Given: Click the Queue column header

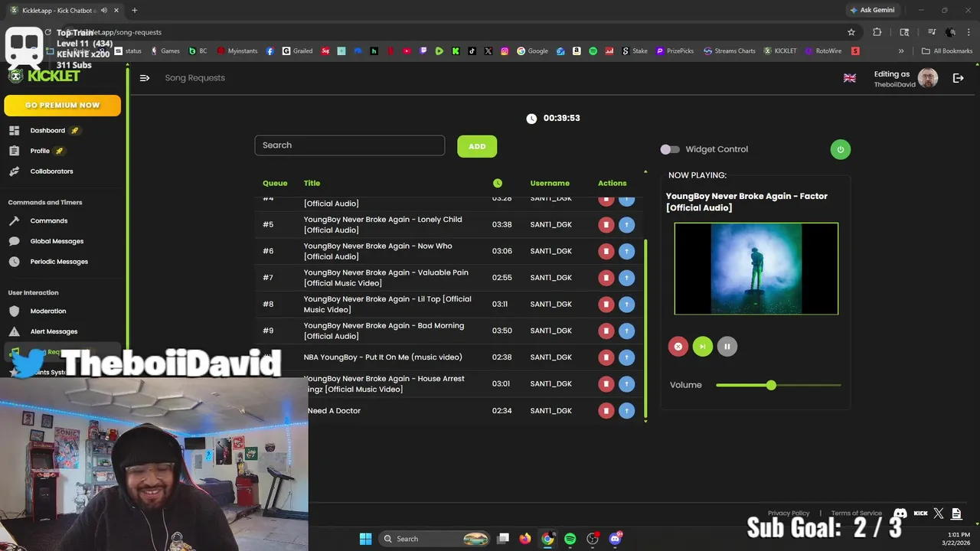Looking at the screenshot, I should 275,183.
